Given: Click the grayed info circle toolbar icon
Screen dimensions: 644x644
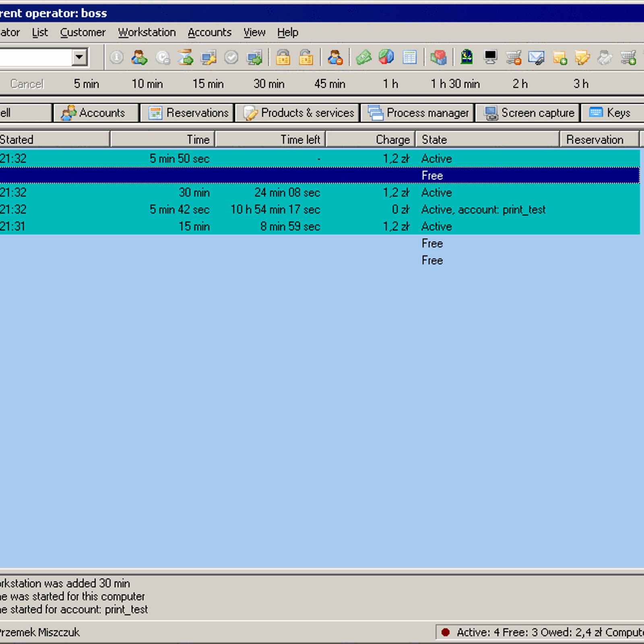Looking at the screenshot, I should pos(117,58).
